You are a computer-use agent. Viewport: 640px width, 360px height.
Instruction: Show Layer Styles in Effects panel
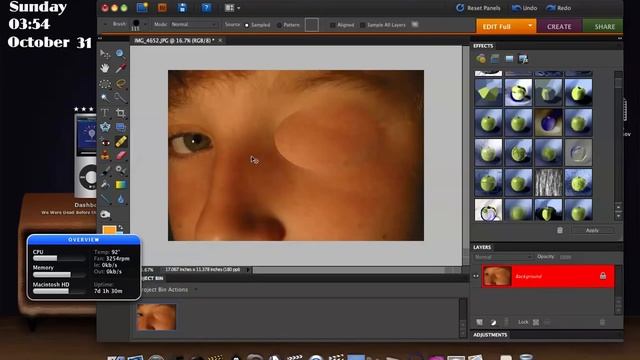tap(495, 59)
